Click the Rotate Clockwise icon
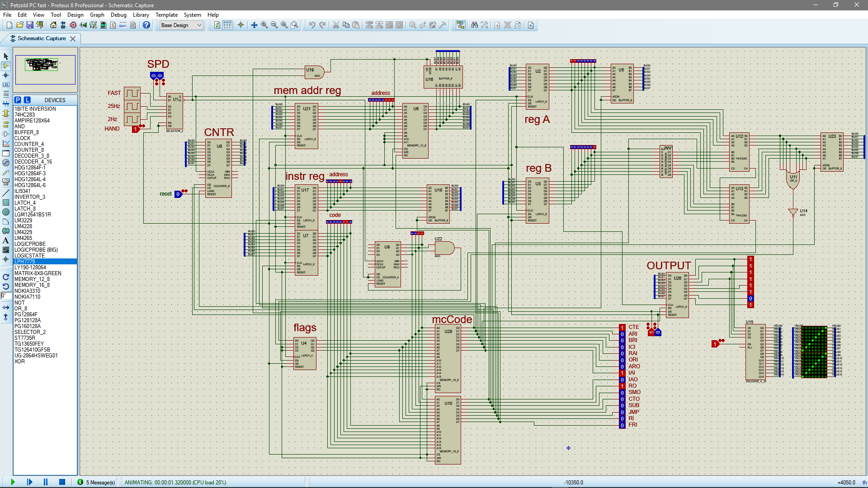This screenshot has height=488, width=868. point(6,277)
